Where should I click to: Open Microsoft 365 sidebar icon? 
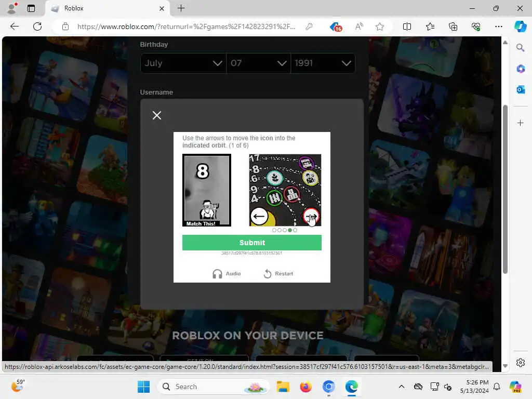coord(521,69)
